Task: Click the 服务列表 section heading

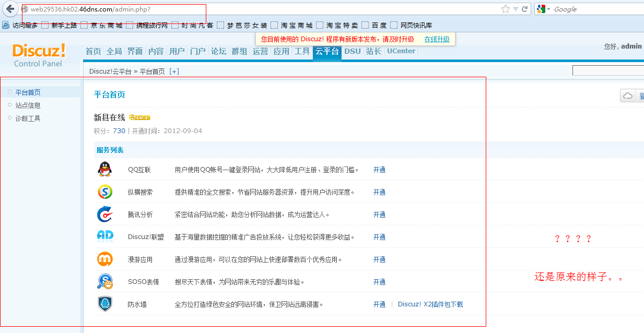Action: click(110, 150)
